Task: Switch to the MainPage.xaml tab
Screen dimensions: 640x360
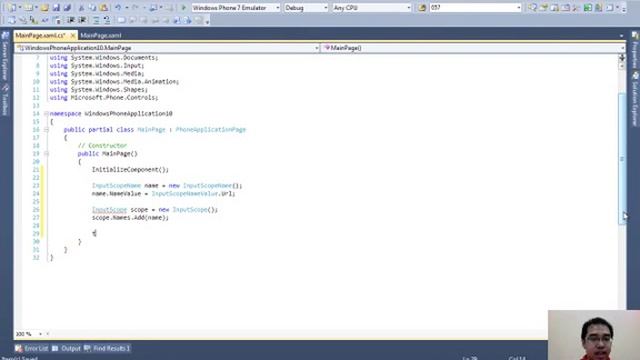Action: coord(101,36)
